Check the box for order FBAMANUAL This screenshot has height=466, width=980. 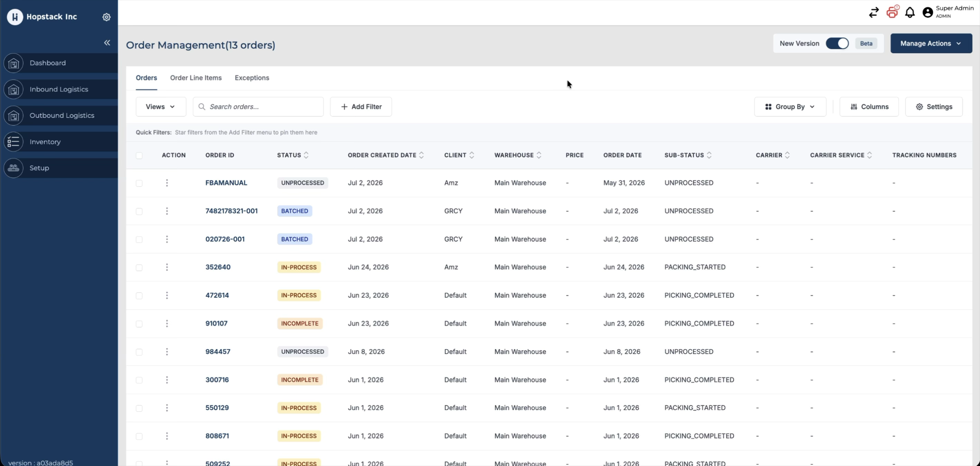139,183
